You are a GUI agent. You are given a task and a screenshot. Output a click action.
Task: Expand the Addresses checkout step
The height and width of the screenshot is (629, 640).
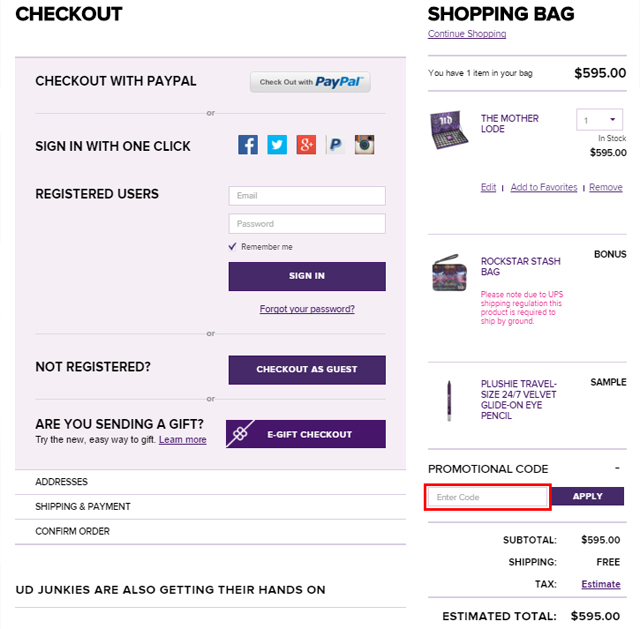tap(62, 482)
